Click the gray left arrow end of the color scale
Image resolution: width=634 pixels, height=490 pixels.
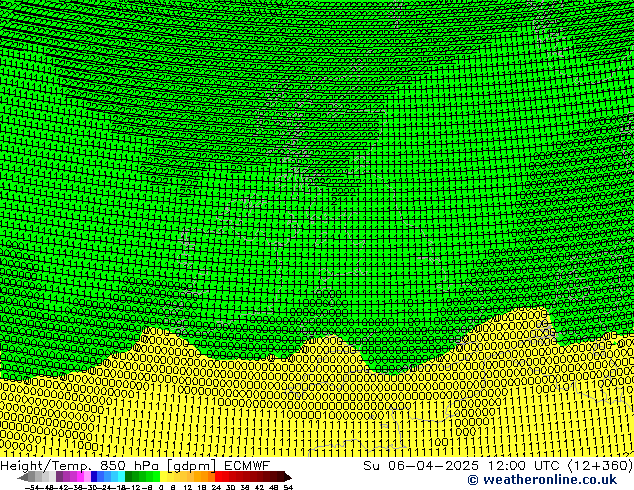(23, 477)
